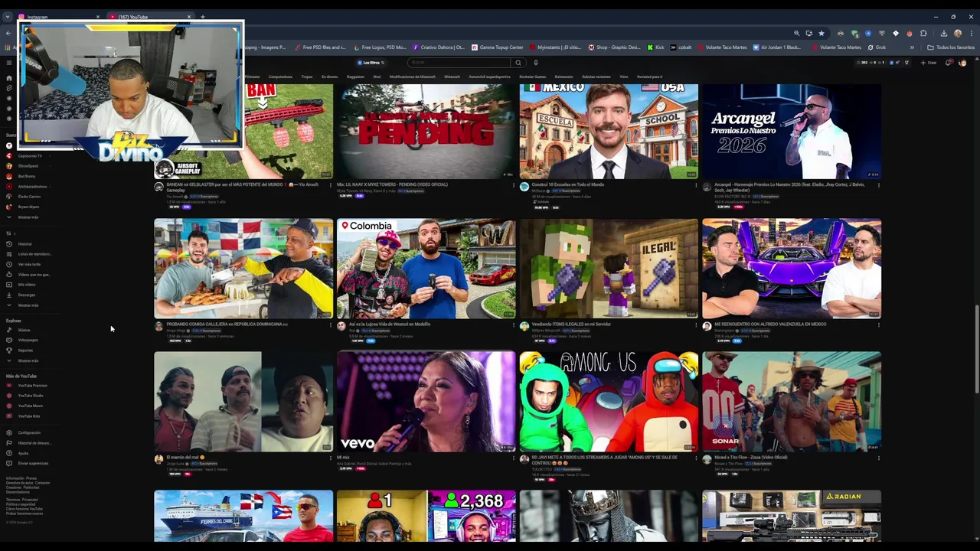Image resolution: width=980 pixels, height=551 pixels.
Task: Play the Arcangel Premios Lo Nuestro video
Action: tap(792, 132)
